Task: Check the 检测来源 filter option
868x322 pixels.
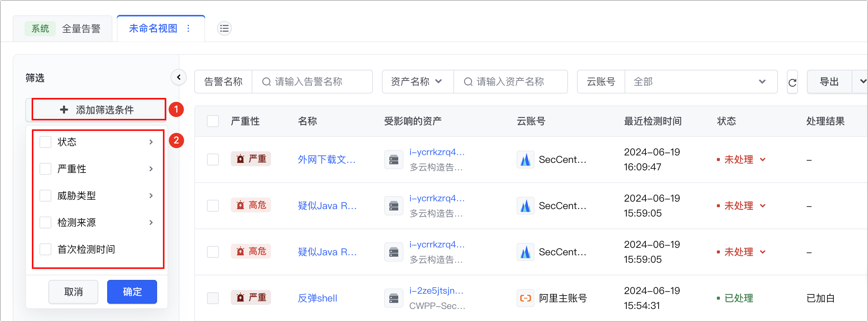Action: (45, 222)
